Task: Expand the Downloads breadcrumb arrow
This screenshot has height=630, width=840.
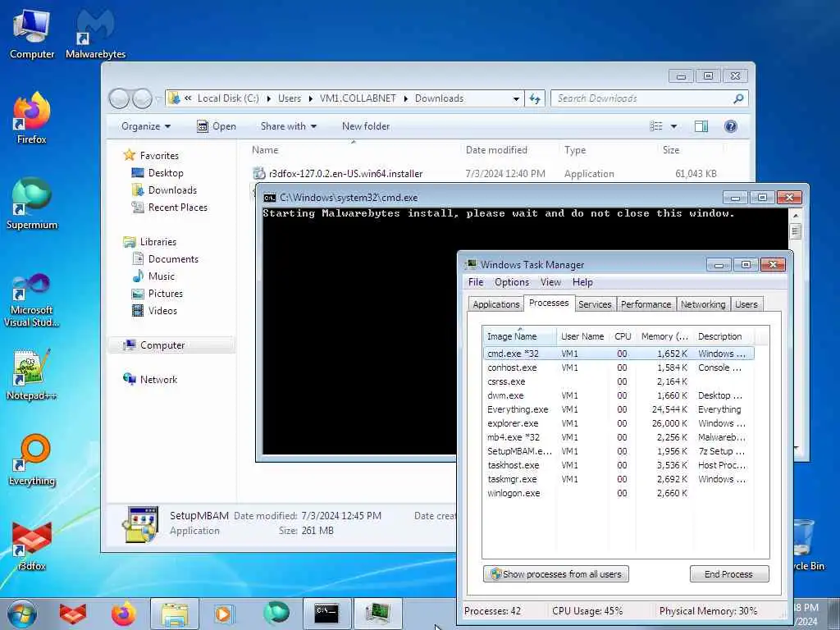Action: (x=406, y=98)
